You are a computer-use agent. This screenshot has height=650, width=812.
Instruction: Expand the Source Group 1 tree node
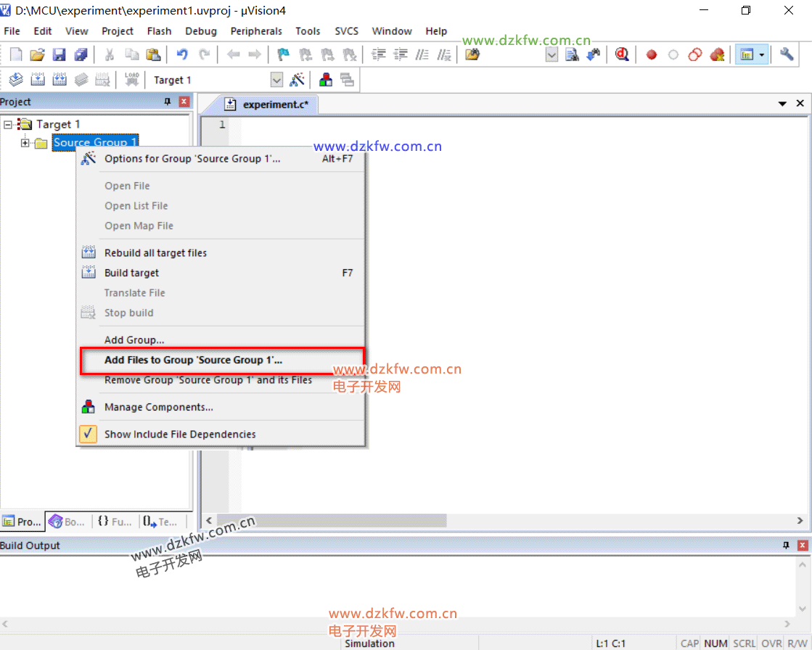pyautogui.click(x=25, y=143)
